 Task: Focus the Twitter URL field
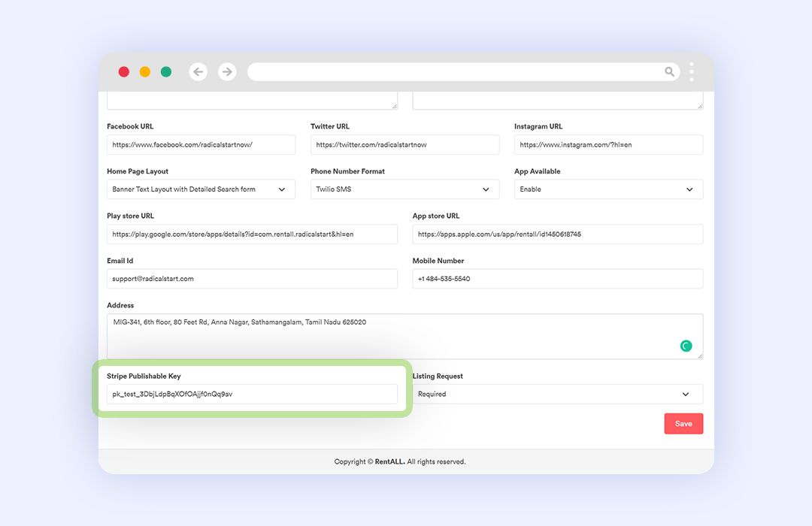click(405, 145)
